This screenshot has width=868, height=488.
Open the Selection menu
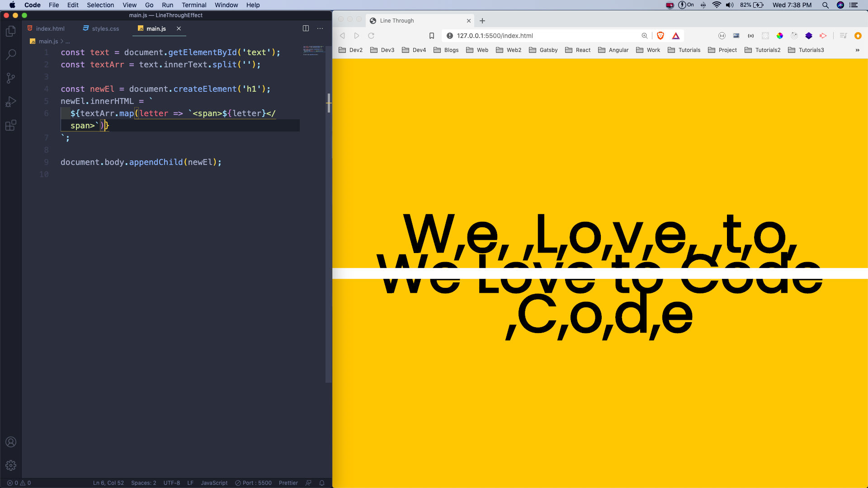coord(100,5)
